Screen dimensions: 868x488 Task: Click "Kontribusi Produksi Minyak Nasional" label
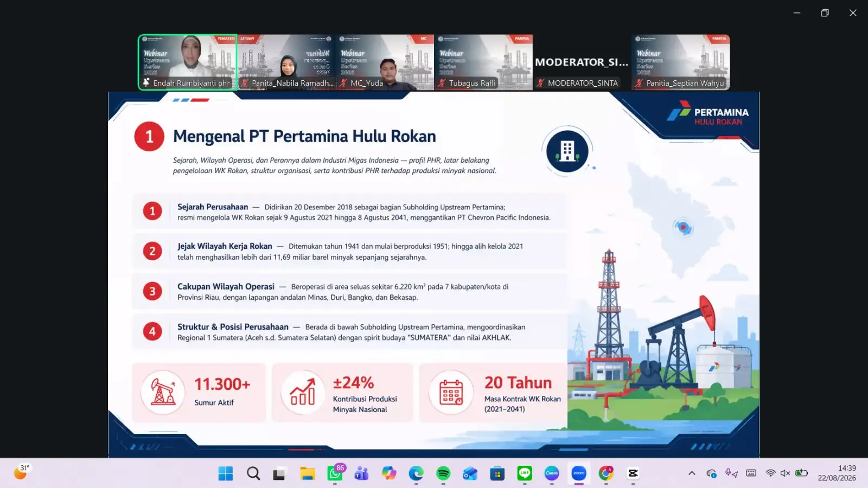pyautogui.click(x=365, y=404)
